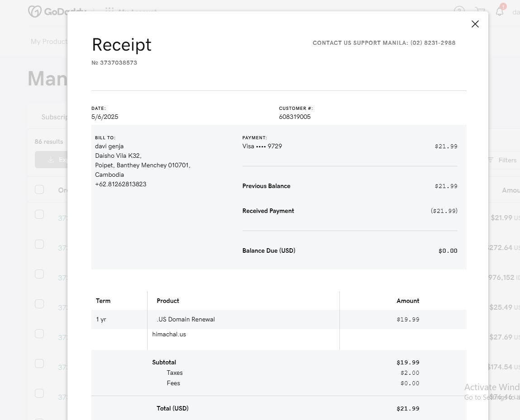This screenshot has width=520, height=420.
Task: Tick the checkbox on the $25.49 row
Action: (x=39, y=304)
